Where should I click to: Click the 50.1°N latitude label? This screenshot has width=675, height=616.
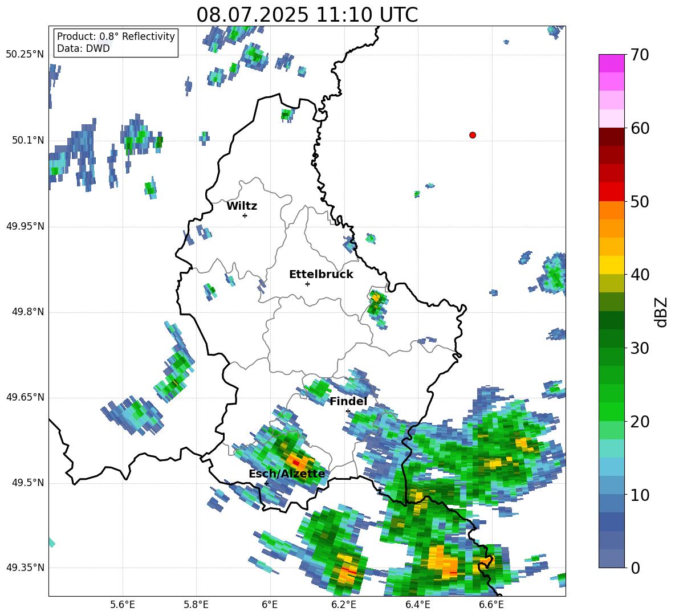27,141
